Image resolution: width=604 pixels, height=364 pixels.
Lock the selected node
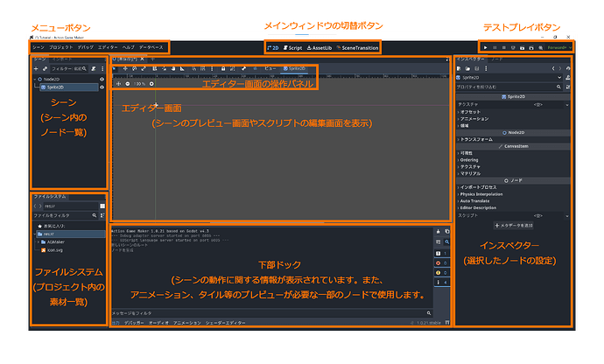click(223, 68)
